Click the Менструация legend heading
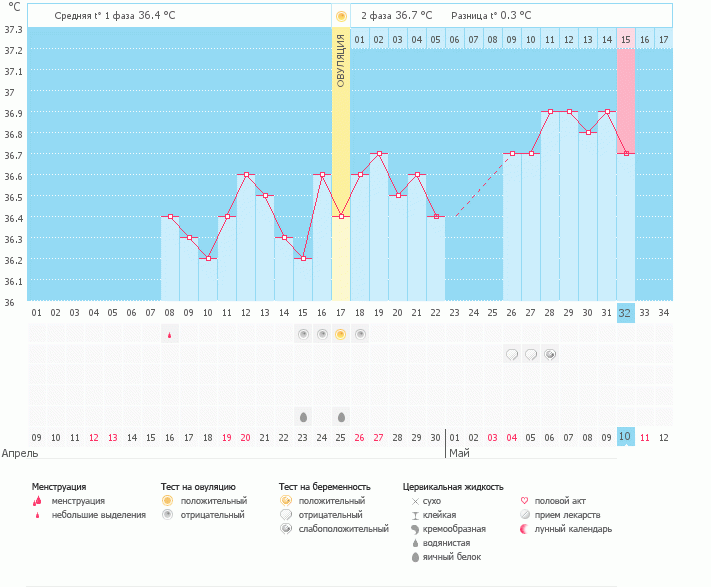 click(x=59, y=487)
